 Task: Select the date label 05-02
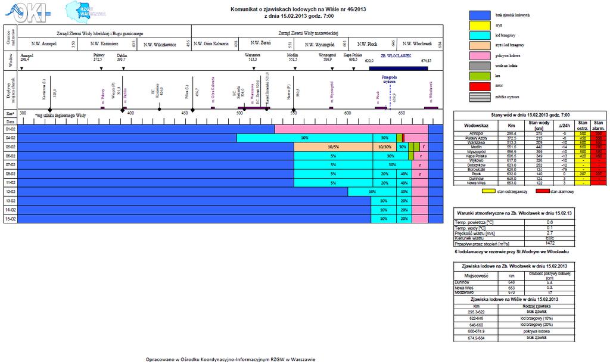click(11, 147)
